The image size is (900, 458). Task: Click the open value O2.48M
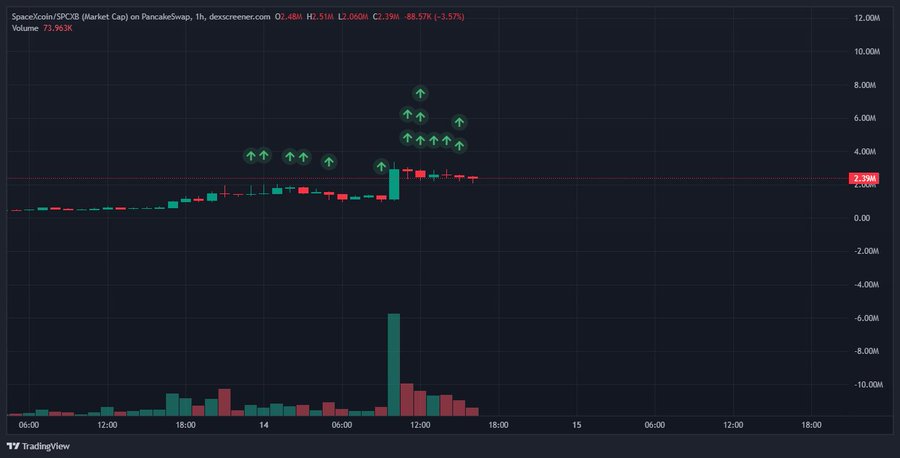288,17
